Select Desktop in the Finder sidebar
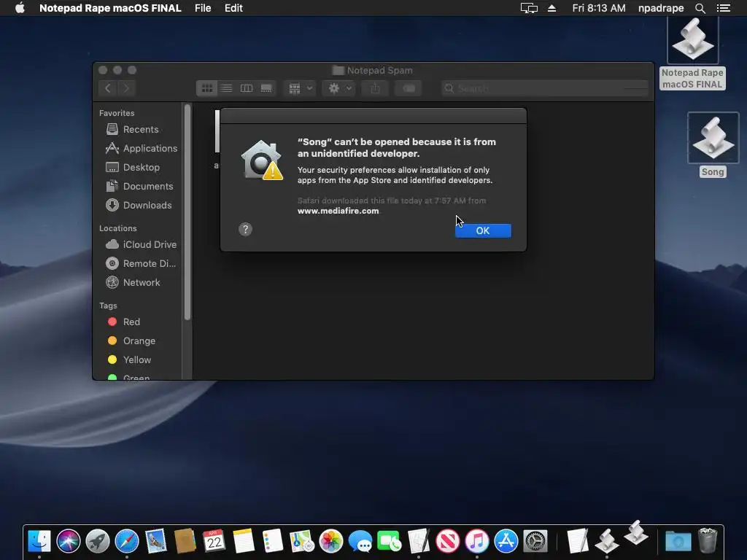 click(x=133, y=167)
